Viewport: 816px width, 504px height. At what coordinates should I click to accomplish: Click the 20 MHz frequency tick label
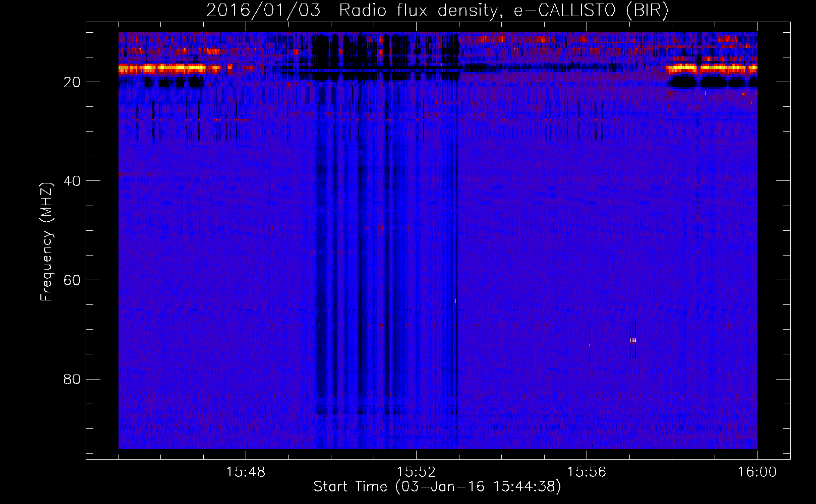(72, 82)
